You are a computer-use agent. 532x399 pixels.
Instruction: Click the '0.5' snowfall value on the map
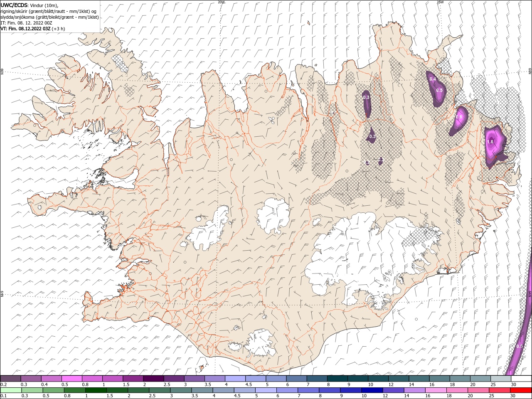tap(439, 90)
